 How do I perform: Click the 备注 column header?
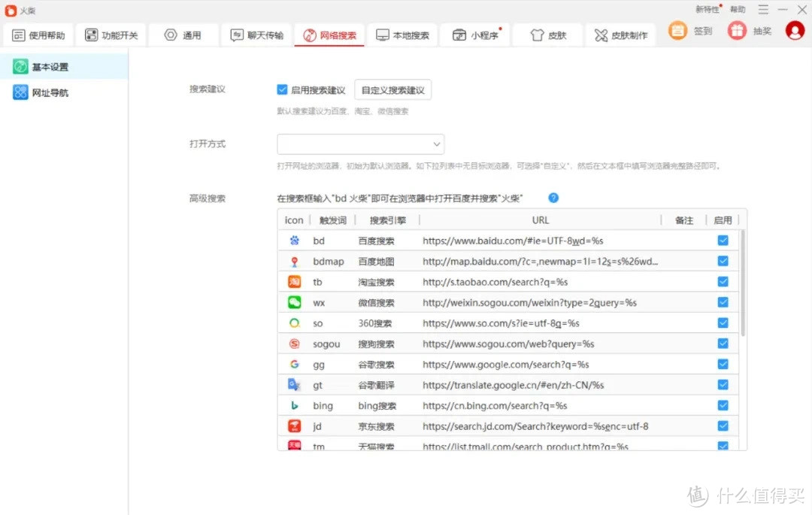[683, 220]
